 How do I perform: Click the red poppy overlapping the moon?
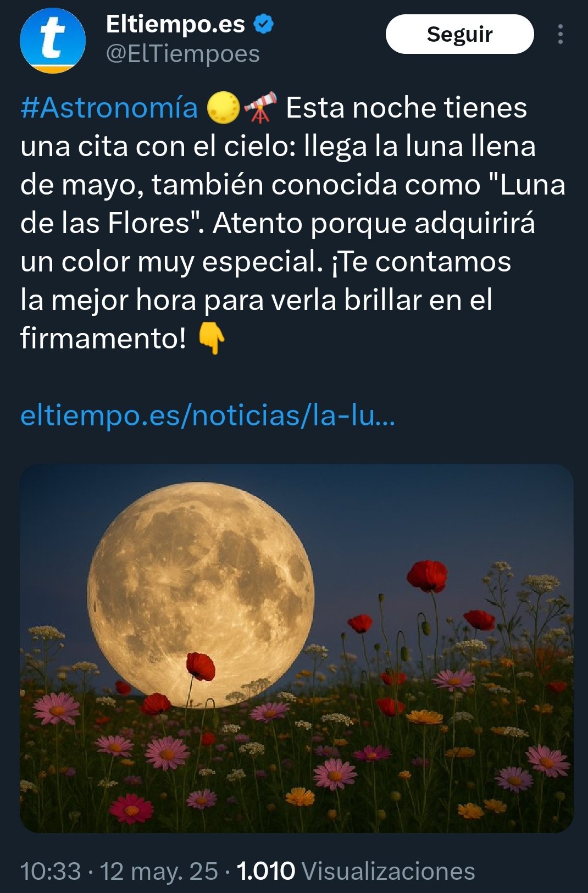point(200,665)
